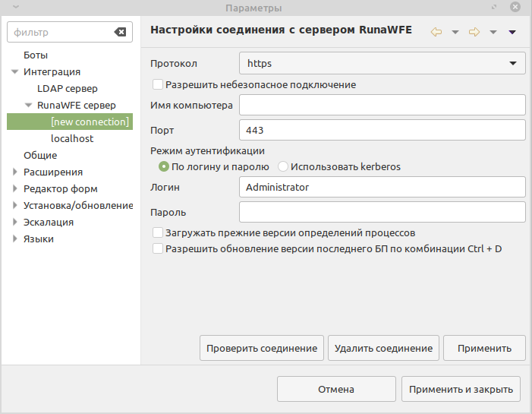Select Использовать kerberos radio button

[x=282, y=166]
